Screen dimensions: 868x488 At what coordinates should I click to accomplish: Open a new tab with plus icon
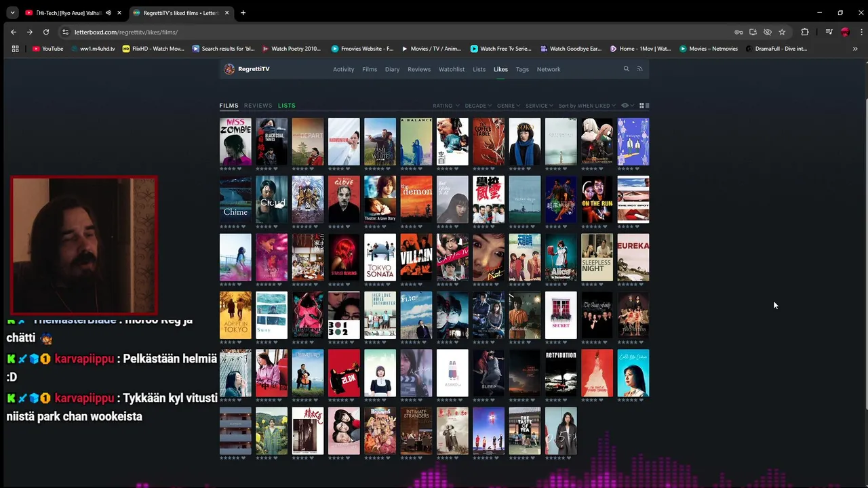(x=243, y=12)
